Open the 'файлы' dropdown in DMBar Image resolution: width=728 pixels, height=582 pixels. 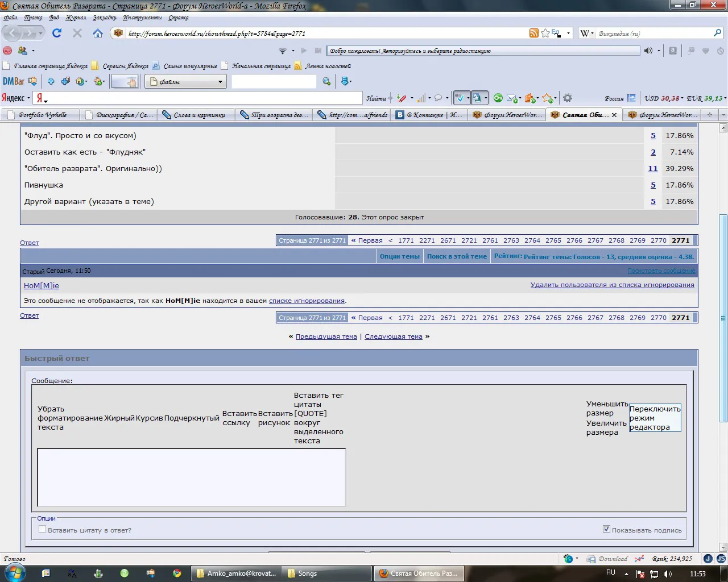185,82
